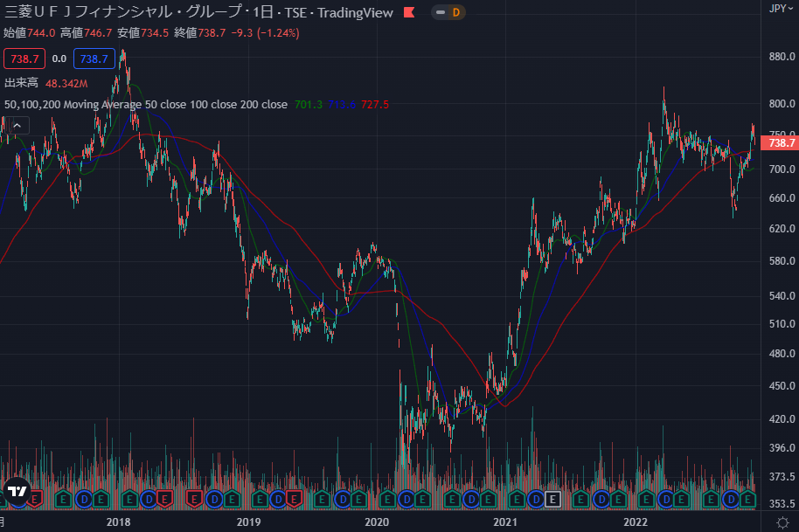Screen dimensions: 799x532
Task: Click the only red E marker between 2019 and 2020
Action: [294, 499]
